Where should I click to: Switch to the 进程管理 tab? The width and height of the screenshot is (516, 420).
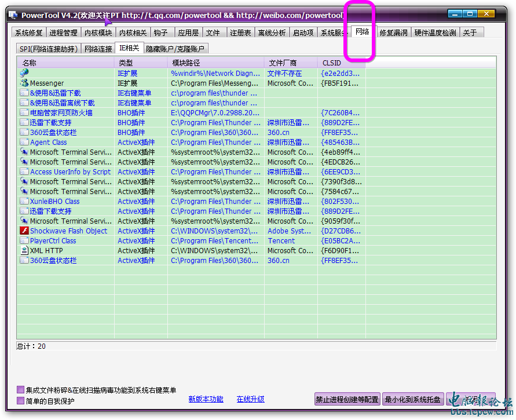(x=63, y=33)
